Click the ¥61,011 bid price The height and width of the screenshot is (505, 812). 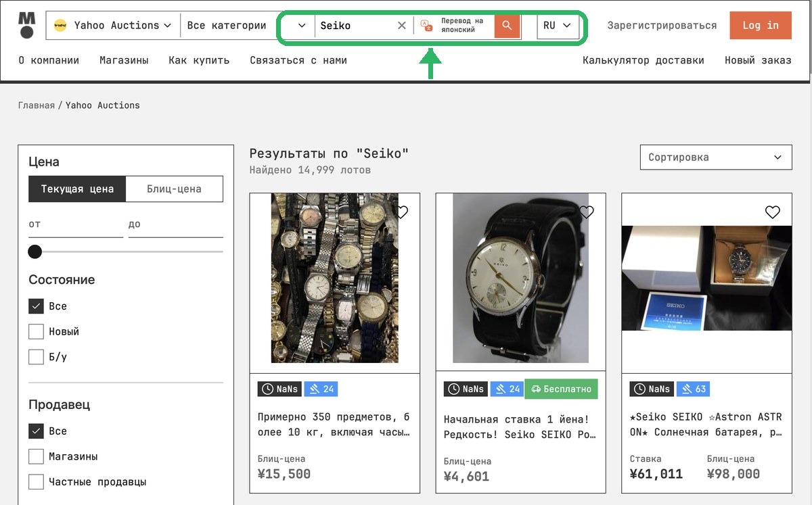656,474
